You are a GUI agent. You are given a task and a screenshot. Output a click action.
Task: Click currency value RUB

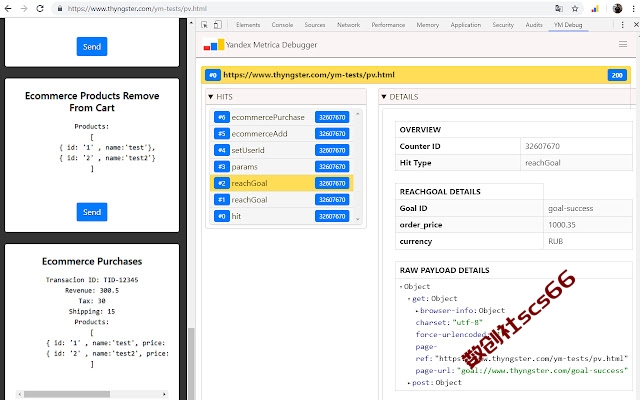pos(556,241)
